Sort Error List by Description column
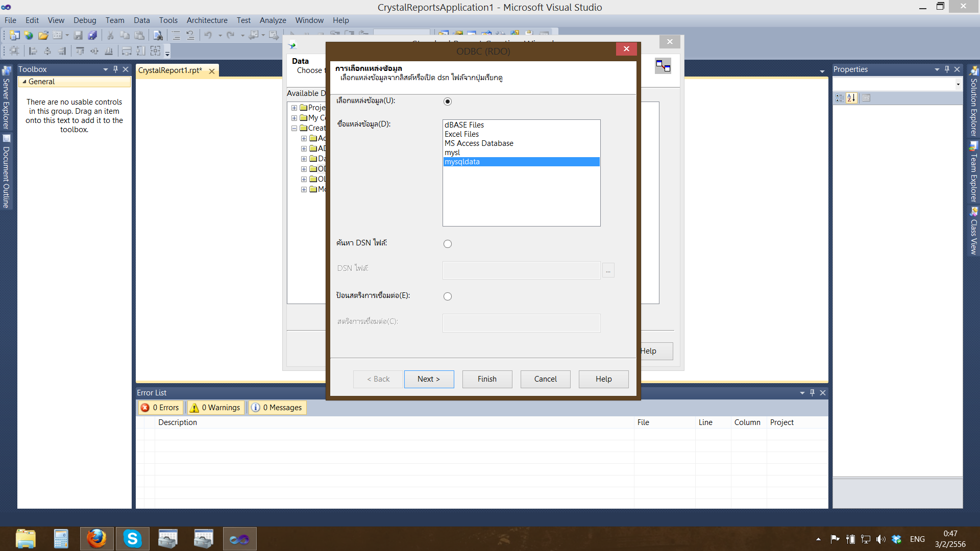980x551 pixels. (x=394, y=422)
